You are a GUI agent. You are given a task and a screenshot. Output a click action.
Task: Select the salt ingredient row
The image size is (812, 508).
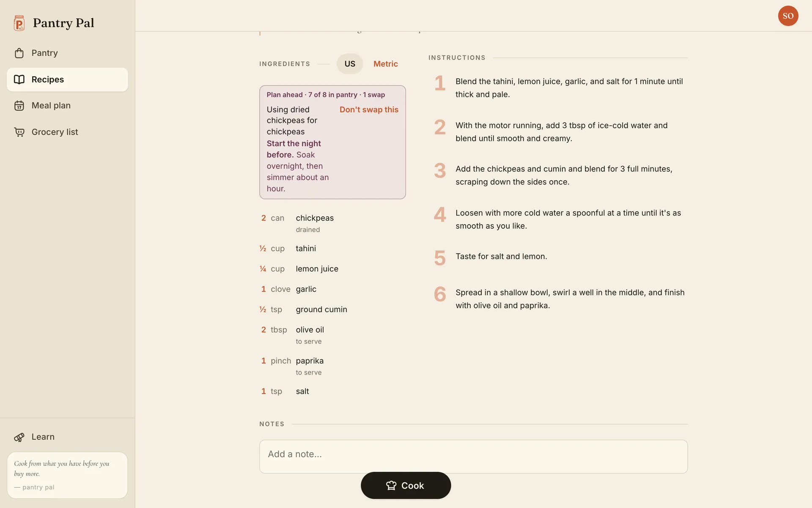[332, 391]
